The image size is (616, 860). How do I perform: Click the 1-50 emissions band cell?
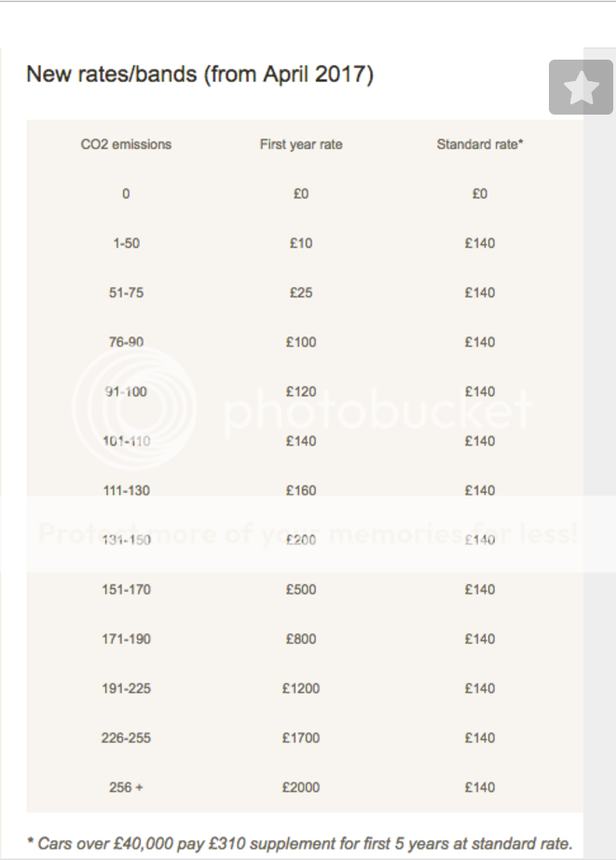pos(127,243)
